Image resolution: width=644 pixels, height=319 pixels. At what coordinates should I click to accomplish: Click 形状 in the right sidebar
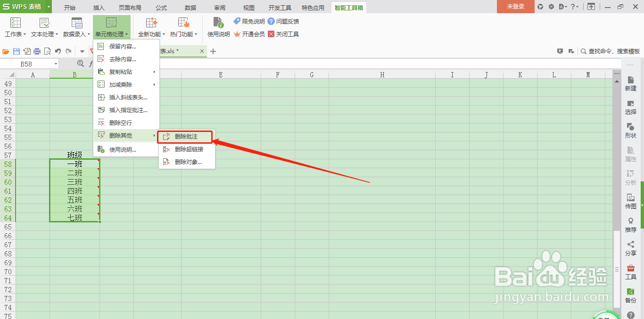[x=630, y=131]
